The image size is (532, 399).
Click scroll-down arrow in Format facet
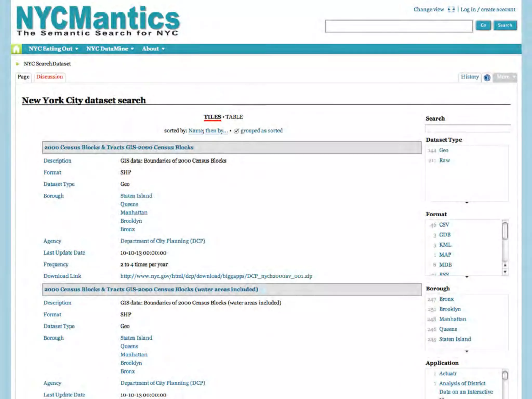(505, 272)
